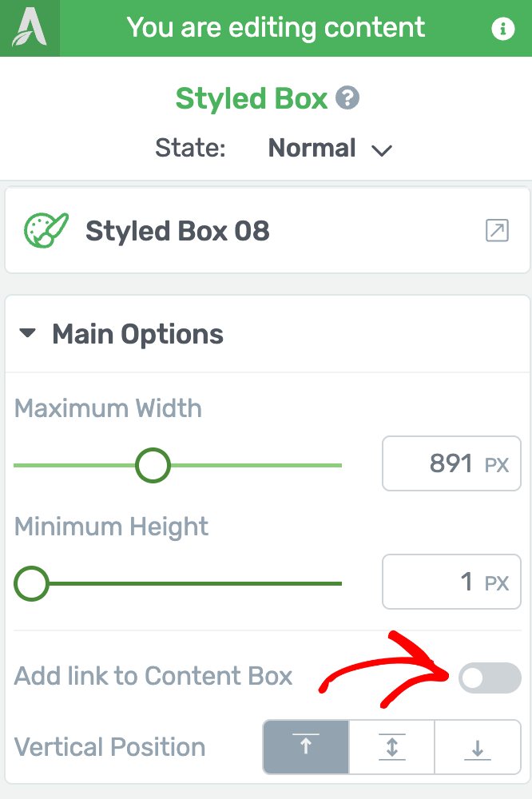Viewport: 532px width, 799px height.
Task: Enable Add link to Content Box toggle
Action: point(490,678)
